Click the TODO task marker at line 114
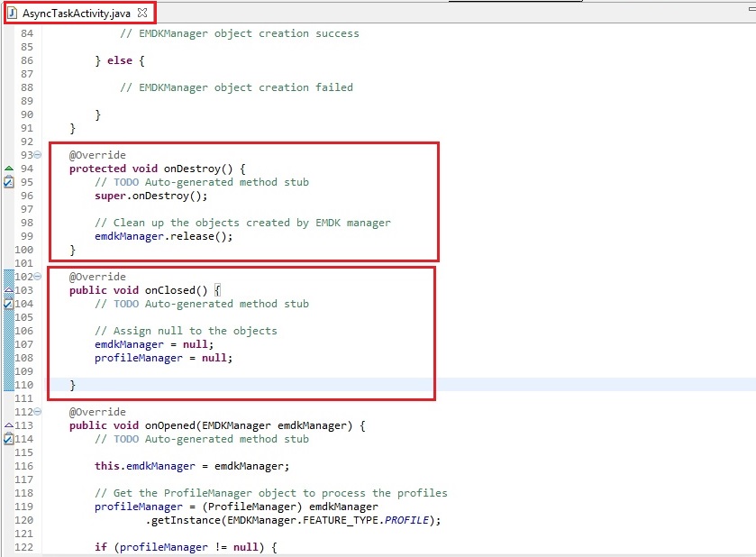Screen dimensions: 756x557 8,439
